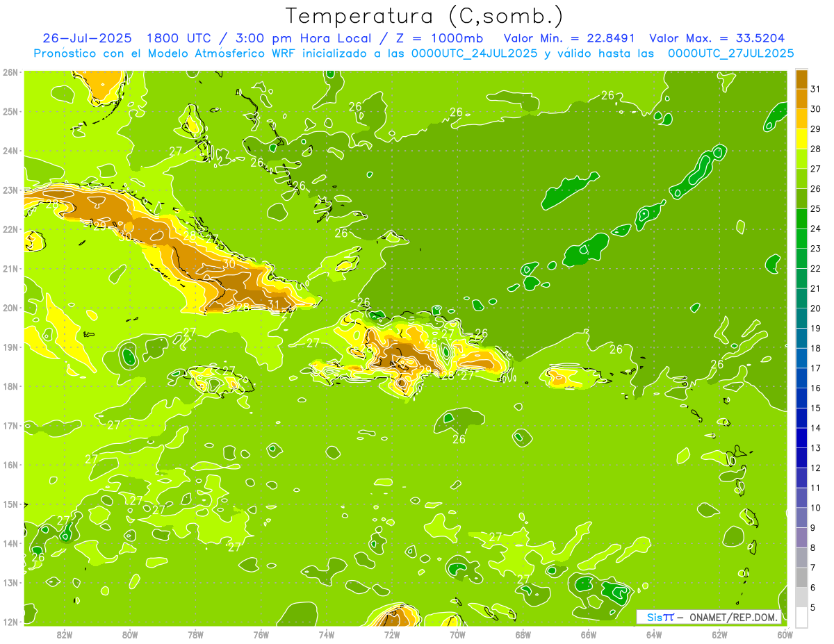The image size is (834, 644).
Task: Pick the blue color bar segment between 15 and 16
Action: coord(801,398)
